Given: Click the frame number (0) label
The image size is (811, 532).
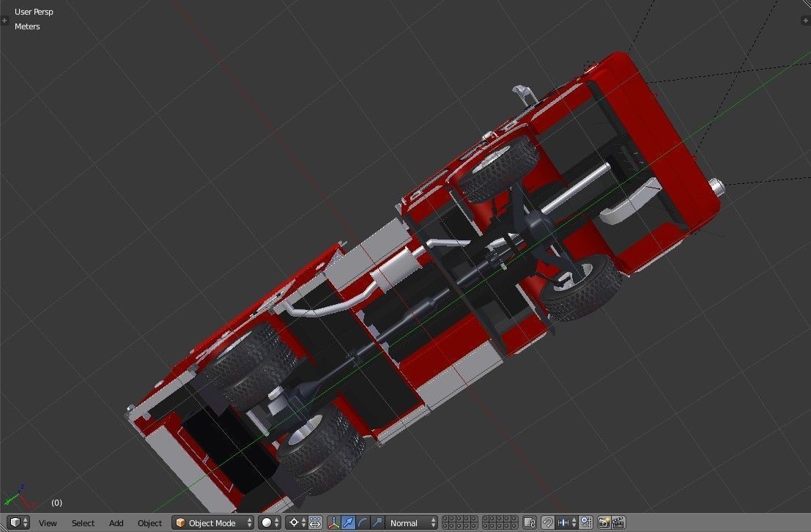Looking at the screenshot, I should point(56,503).
